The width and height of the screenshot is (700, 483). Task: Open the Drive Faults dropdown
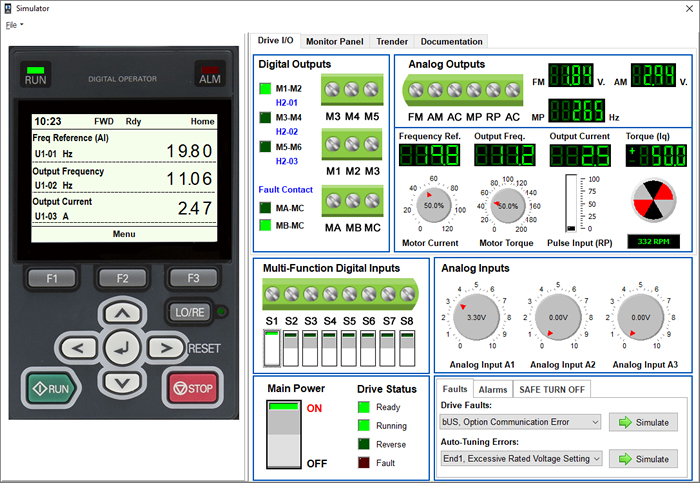tap(521, 422)
